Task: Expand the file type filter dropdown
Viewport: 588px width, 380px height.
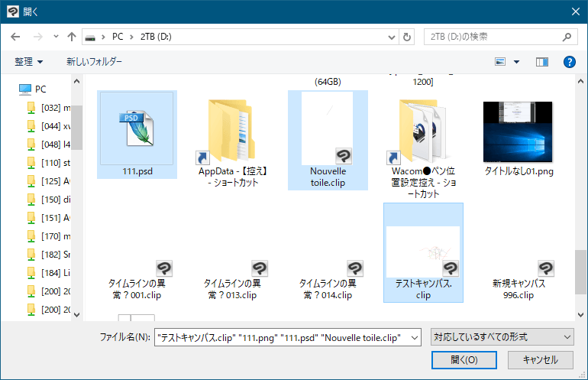Action: [502, 337]
